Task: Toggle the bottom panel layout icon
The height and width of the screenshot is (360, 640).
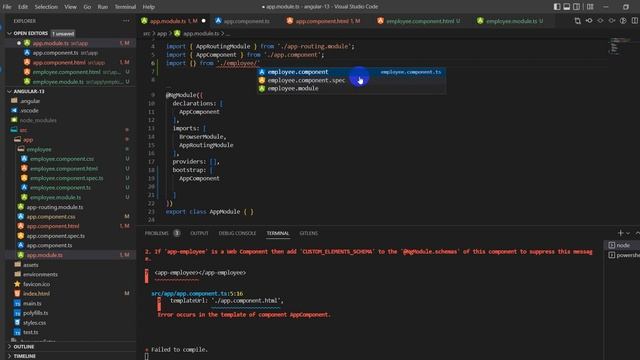Action: [x=567, y=7]
